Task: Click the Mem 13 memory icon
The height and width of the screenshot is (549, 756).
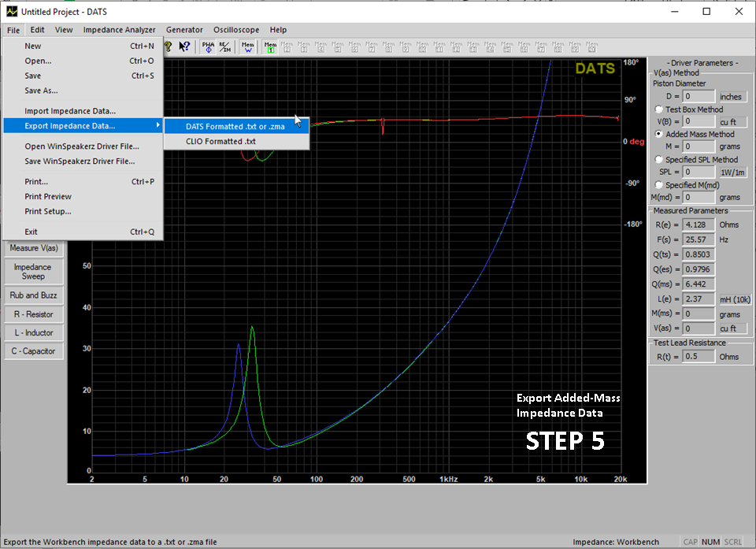Action: click(x=473, y=46)
